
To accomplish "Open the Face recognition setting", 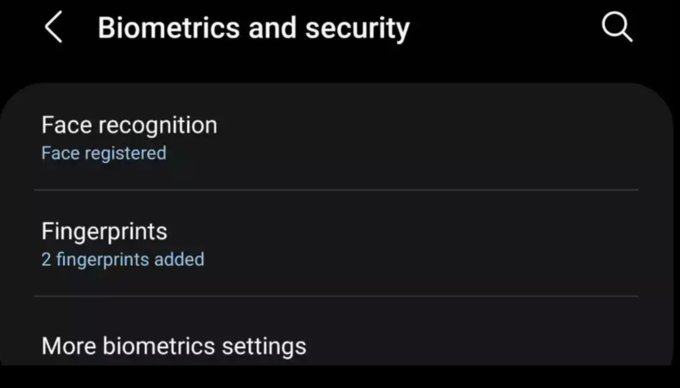I will (336, 138).
